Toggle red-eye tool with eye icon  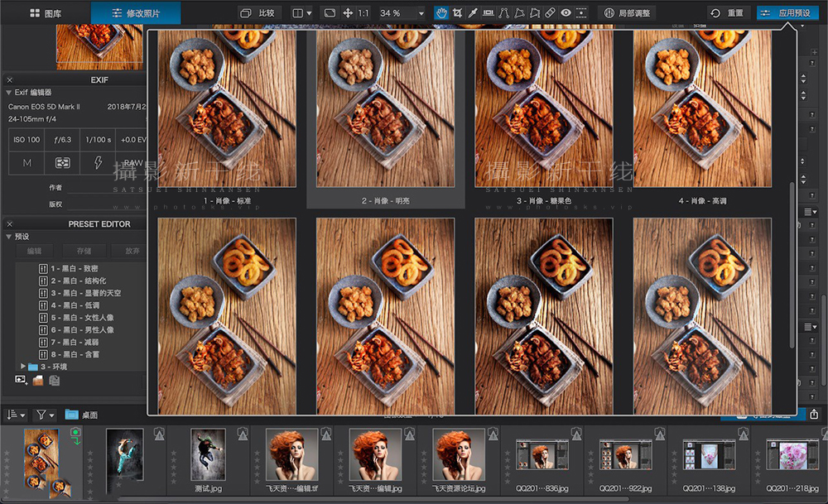click(566, 13)
